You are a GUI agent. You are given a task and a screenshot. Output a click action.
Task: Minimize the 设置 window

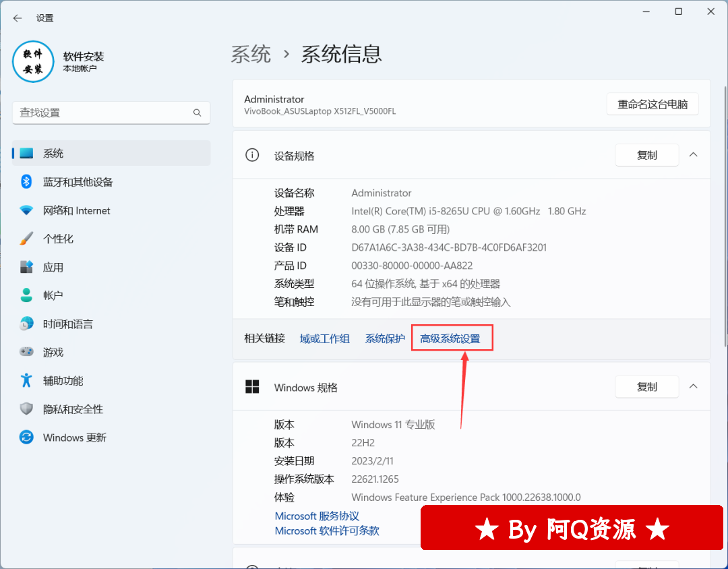click(x=646, y=11)
